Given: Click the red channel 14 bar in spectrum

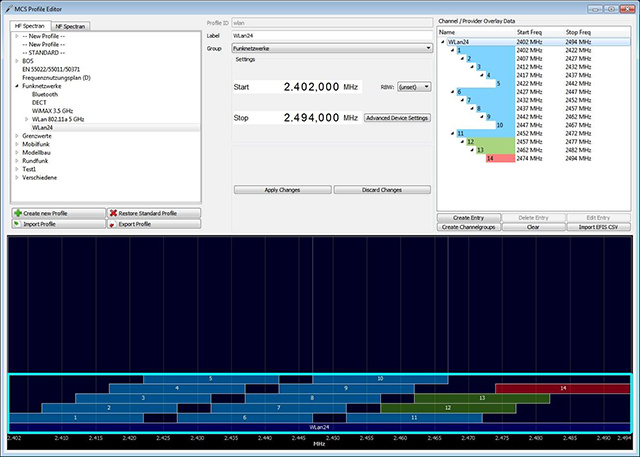Looking at the screenshot, I should point(563,388).
